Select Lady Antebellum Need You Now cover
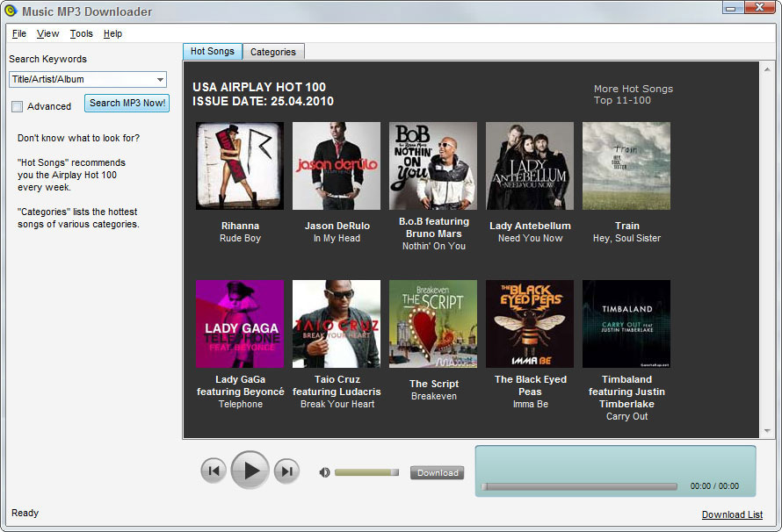This screenshot has height=532, width=782. pyautogui.click(x=530, y=166)
